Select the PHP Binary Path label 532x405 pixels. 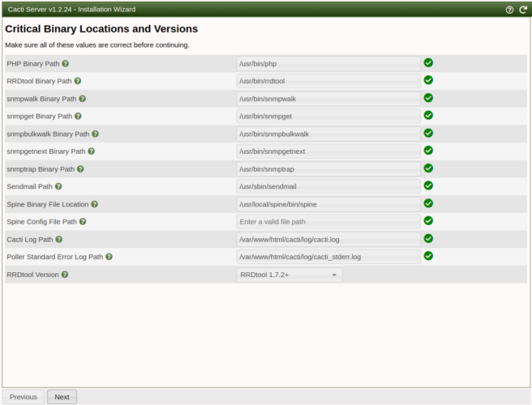(x=33, y=64)
